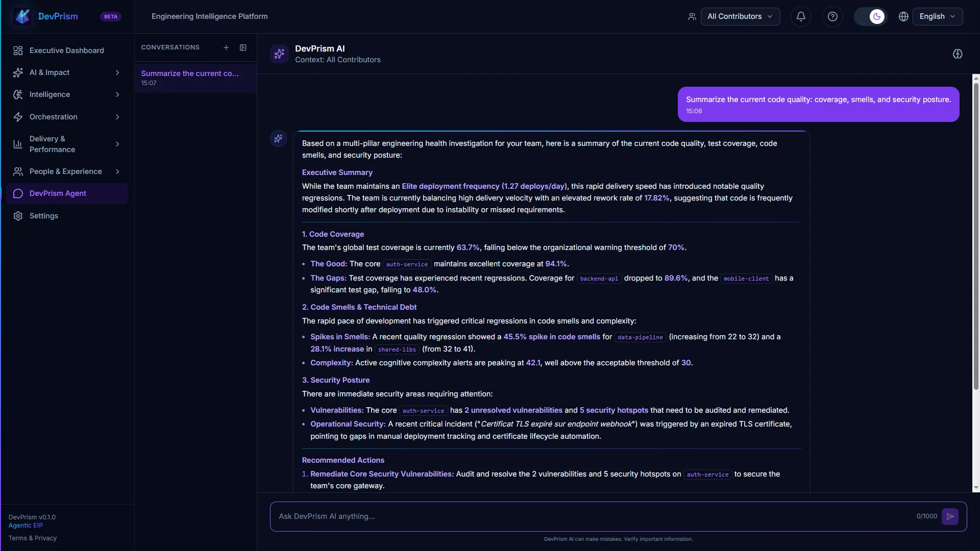Image resolution: width=980 pixels, height=551 pixels.
Task: Open the Orchestration menu item
Action: pyautogui.click(x=67, y=117)
